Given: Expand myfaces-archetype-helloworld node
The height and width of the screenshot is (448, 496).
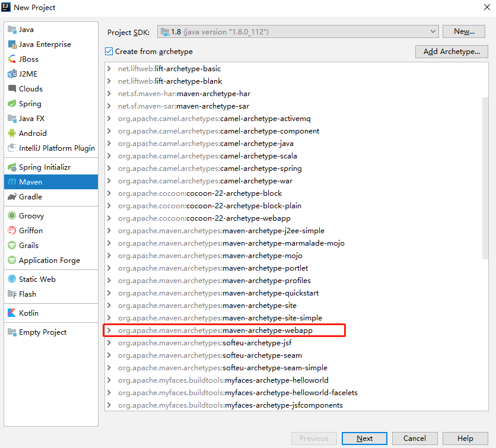Looking at the screenshot, I should click(109, 380).
